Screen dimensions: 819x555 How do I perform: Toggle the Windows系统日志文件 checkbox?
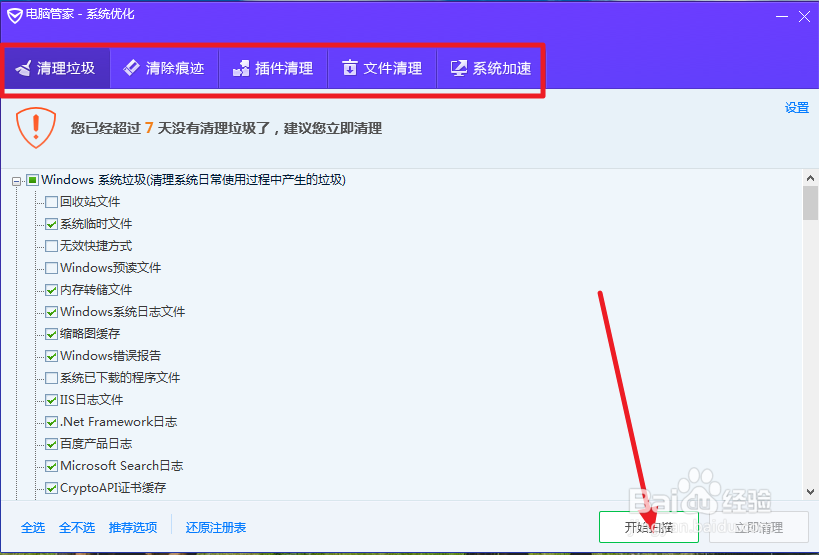51,312
